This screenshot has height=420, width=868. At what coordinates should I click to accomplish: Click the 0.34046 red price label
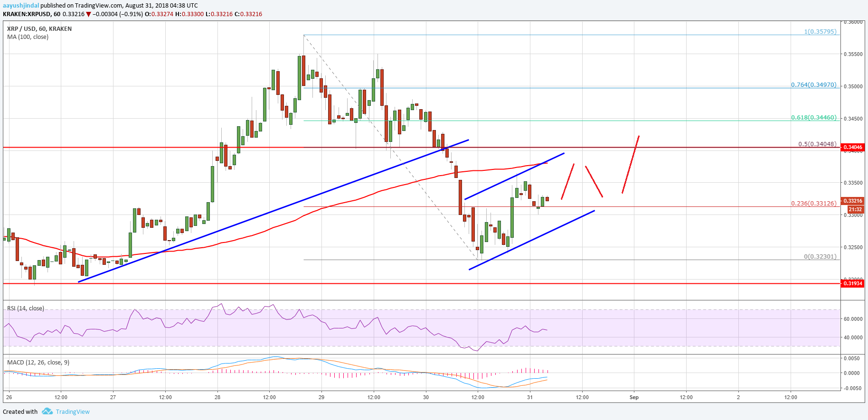pyautogui.click(x=853, y=148)
